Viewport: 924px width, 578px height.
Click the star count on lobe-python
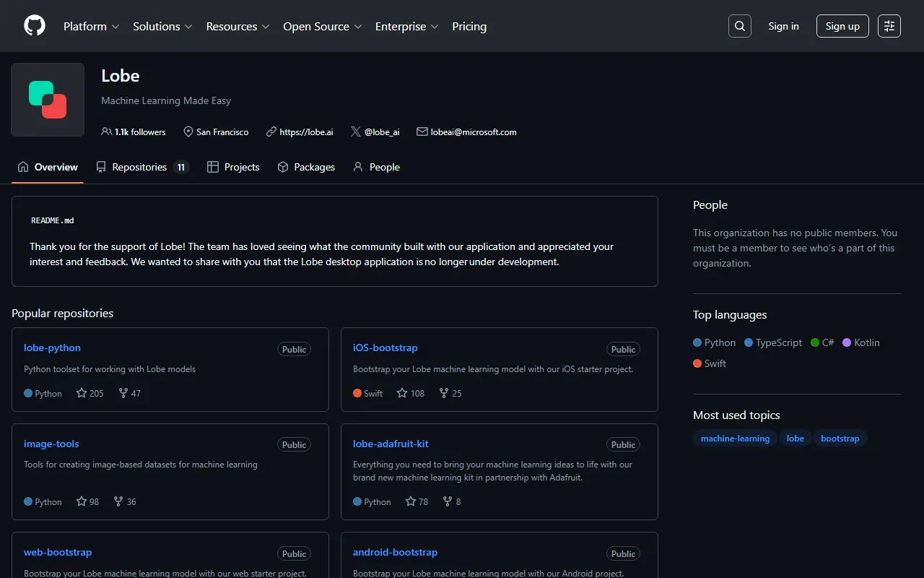coord(90,393)
